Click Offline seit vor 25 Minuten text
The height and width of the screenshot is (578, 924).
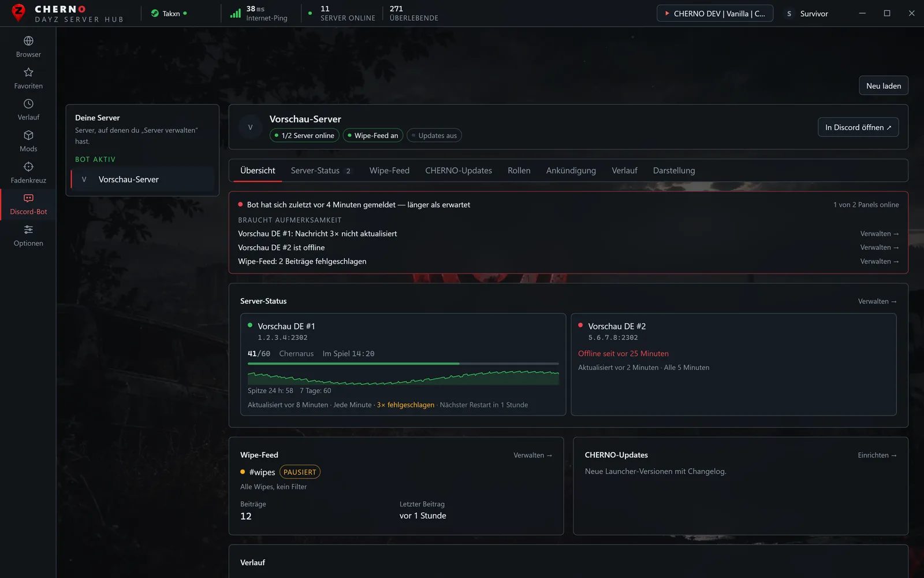pos(623,353)
